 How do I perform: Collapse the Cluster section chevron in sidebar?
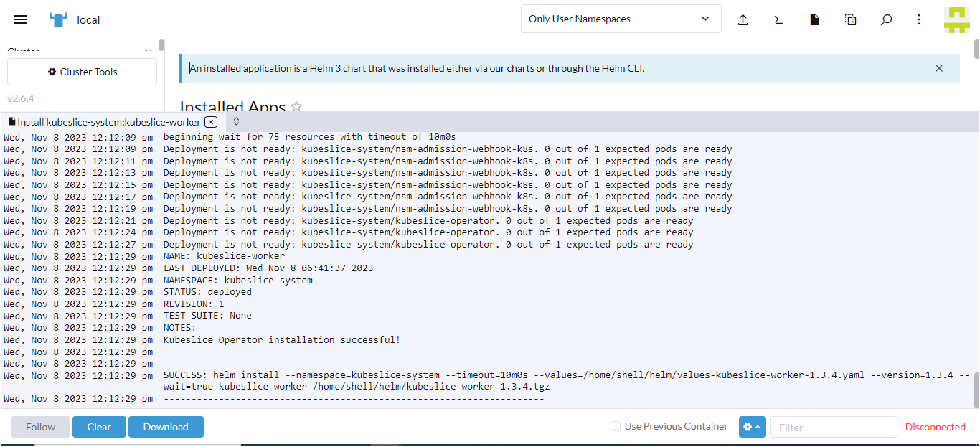pyautogui.click(x=149, y=50)
